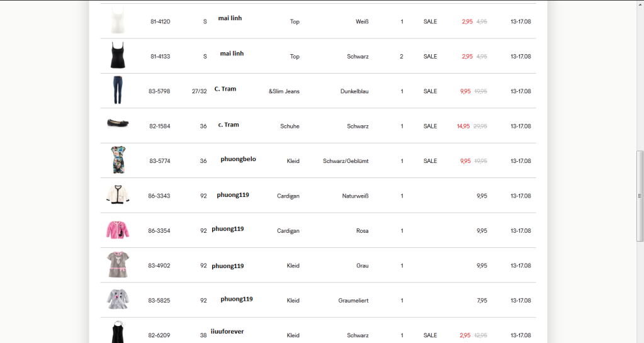
Task: Select the iiuuforever name label
Action: pos(227,332)
